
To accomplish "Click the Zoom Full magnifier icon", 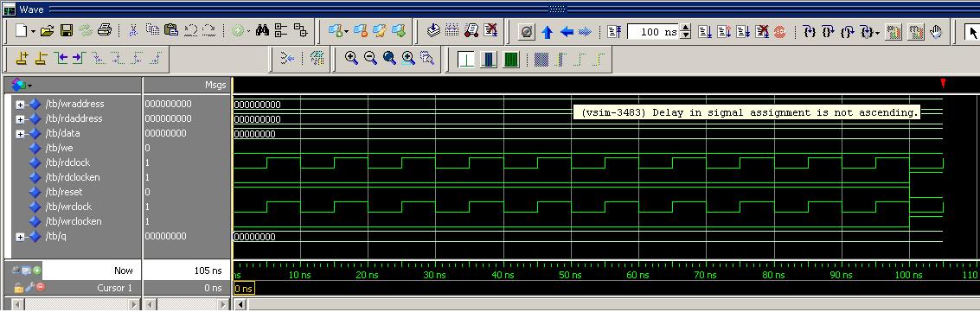I will click(389, 59).
